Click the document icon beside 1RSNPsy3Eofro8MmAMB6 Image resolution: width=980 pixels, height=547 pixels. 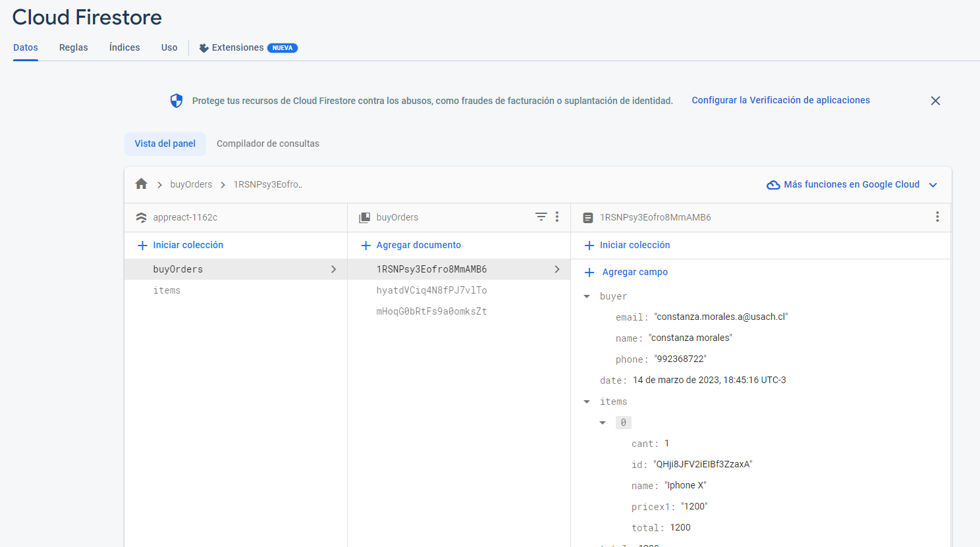pos(588,217)
